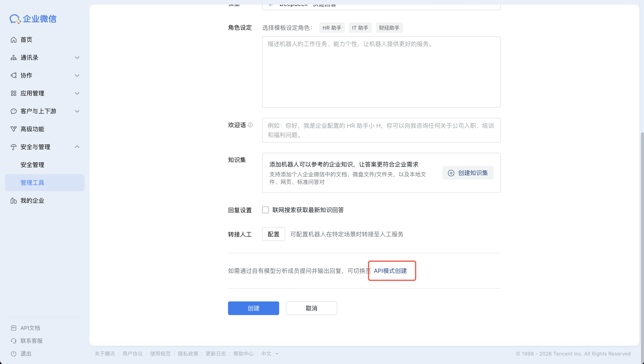Switch to API模式创建
Viewport: 644px width, 364px height.
click(x=390, y=271)
